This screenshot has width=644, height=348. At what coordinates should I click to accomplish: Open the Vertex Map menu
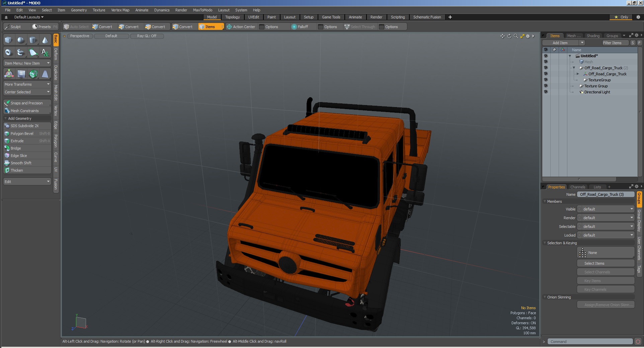point(120,10)
